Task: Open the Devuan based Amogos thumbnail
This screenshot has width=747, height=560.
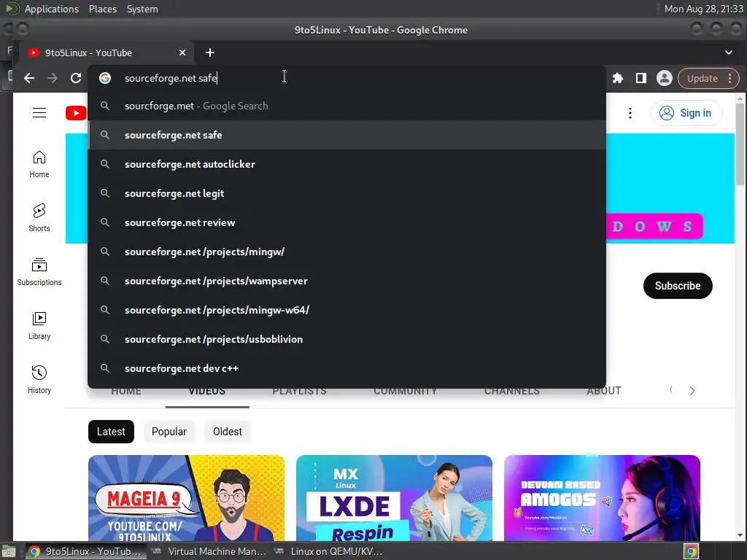Action: pyautogui.click(x=602, y=498)
